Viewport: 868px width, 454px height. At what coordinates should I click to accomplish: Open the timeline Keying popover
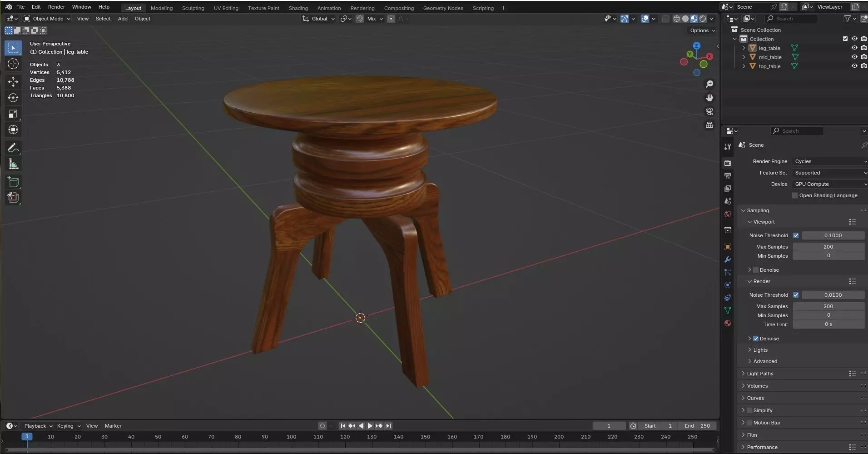click(68, 426)
